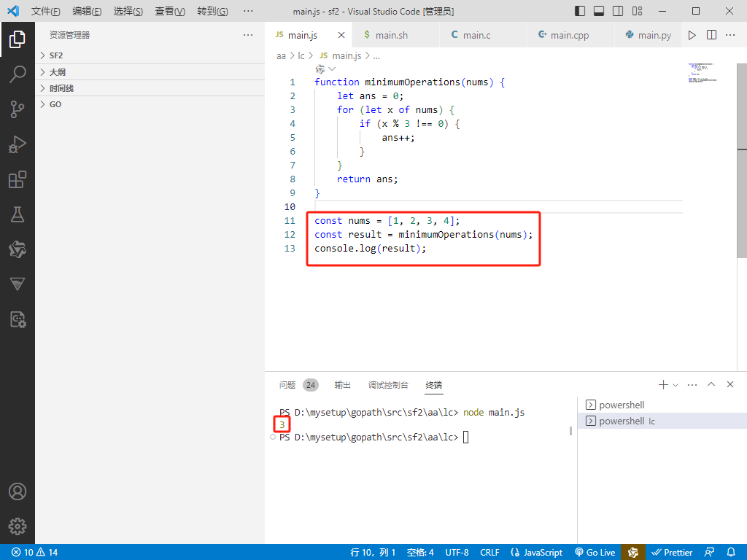This screenshot has height=560, width=747.
Task: Open the 文件(F) menu
Action: coord(45,11)
